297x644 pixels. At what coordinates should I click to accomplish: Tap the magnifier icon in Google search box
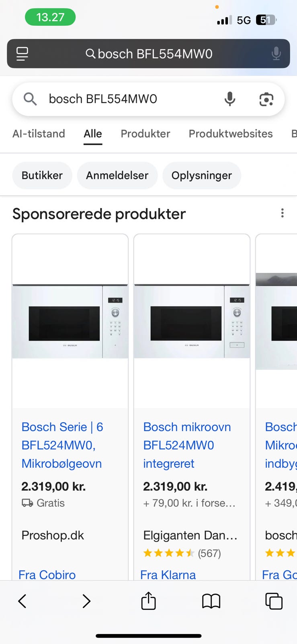30,99
